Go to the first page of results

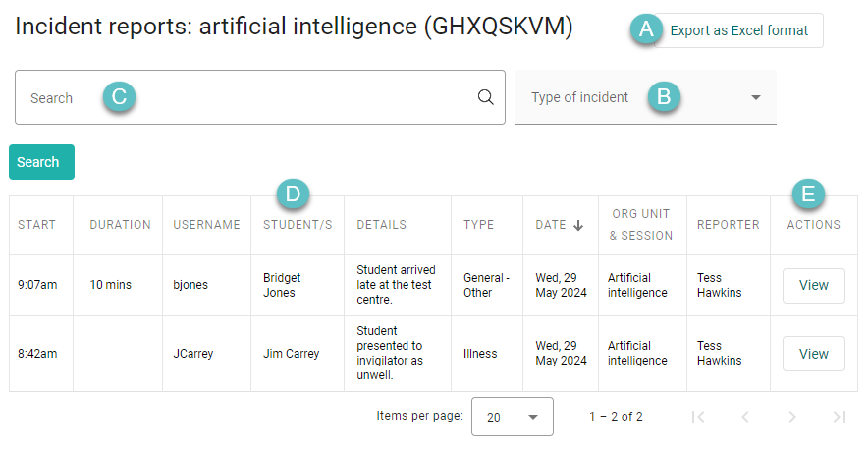click(698, 417)
